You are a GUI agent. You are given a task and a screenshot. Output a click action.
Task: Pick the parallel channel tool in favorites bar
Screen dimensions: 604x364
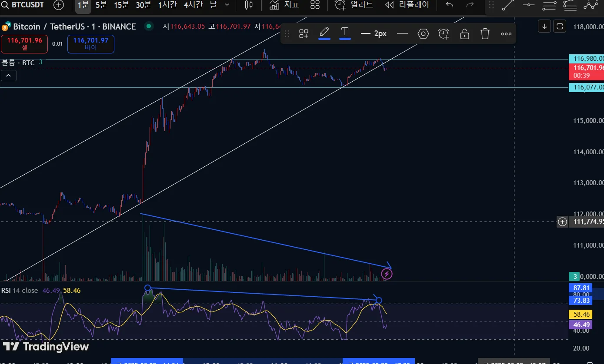[549, 5]
